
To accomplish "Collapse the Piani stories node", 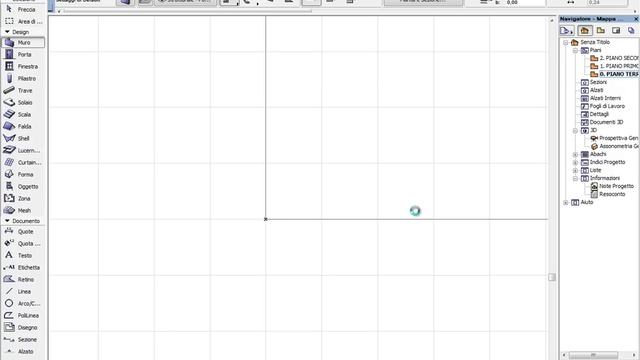I will point(576,50).
